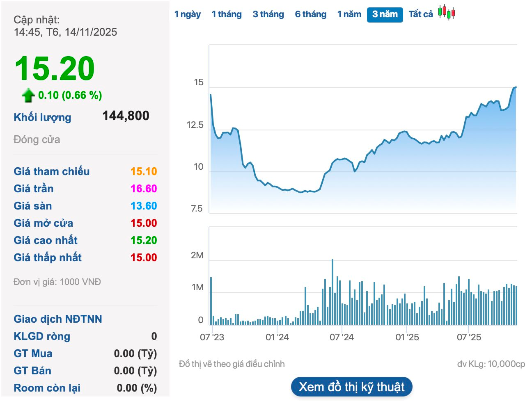Click the Giao dịch NĐTNN heading
This screenshot has width=532, height=401.
pos(58,319)
